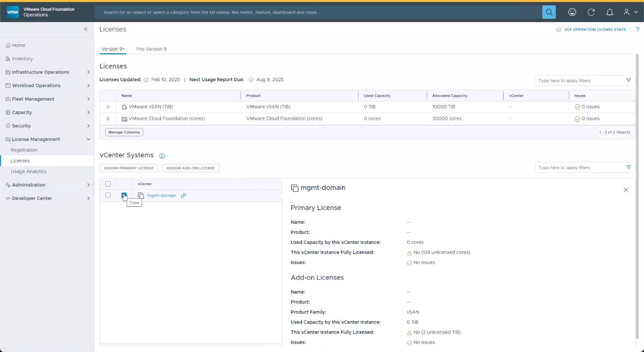Sort by Allocated Capacity column header
This screenshot has height=352, width=644.
(x=450, y=96)
